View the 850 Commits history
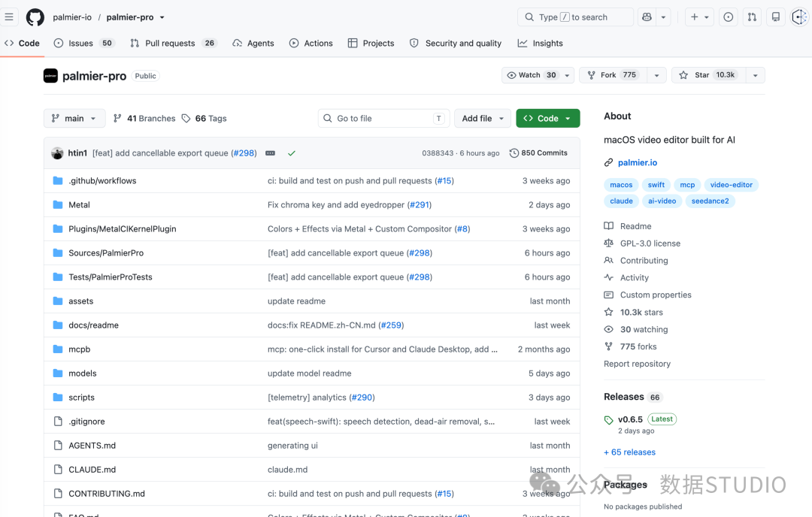Image resolution: width=812 pixels, height=517 pixels. point(538,153)
